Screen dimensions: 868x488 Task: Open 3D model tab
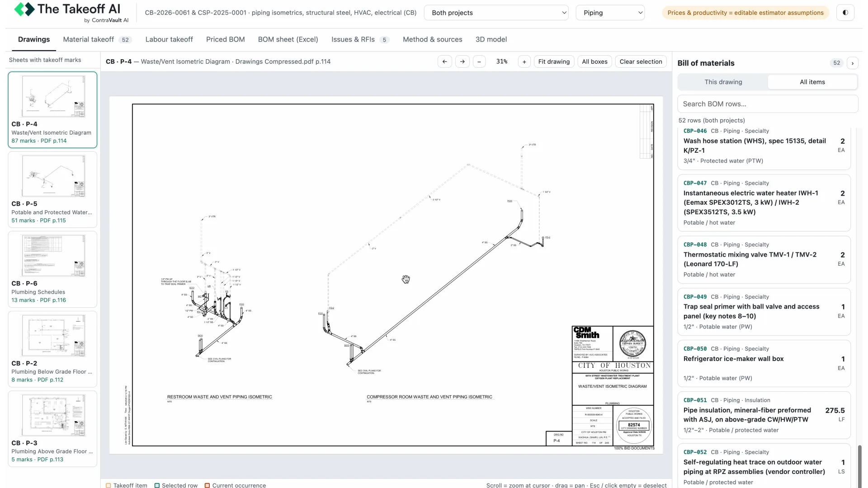coord(491,40)
